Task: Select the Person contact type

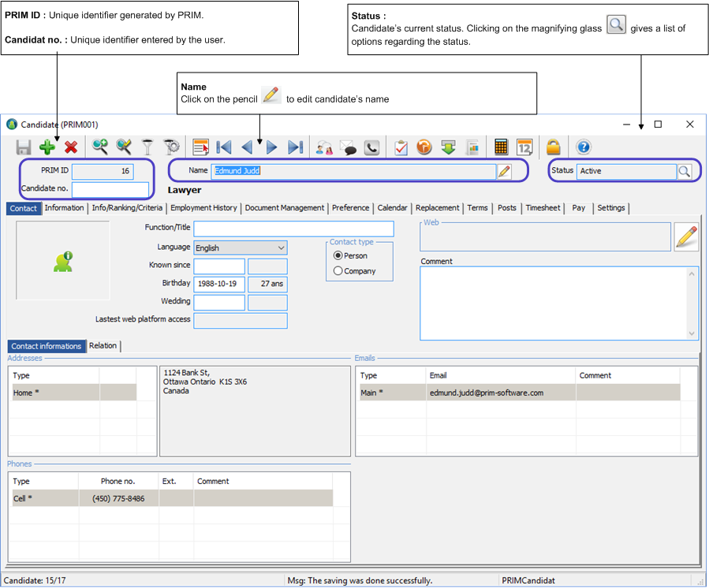Action: click(338, 256)
